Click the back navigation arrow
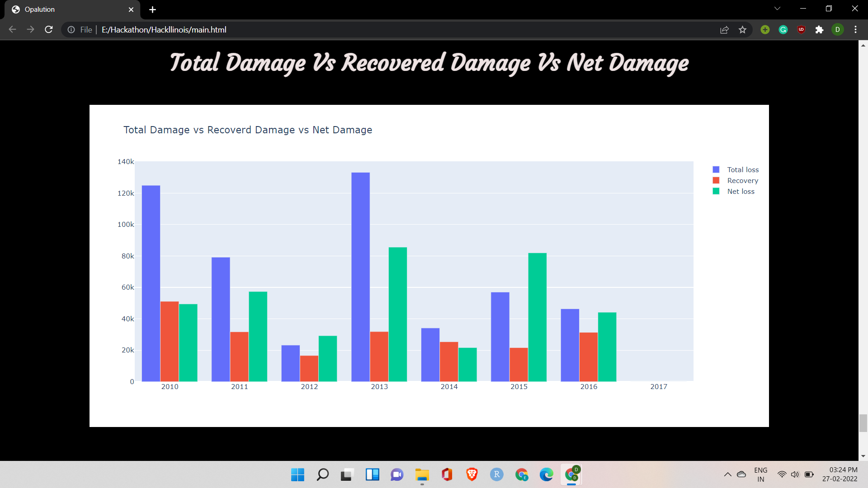The width and height of the screenshot is (868, 488). [13, 30]
